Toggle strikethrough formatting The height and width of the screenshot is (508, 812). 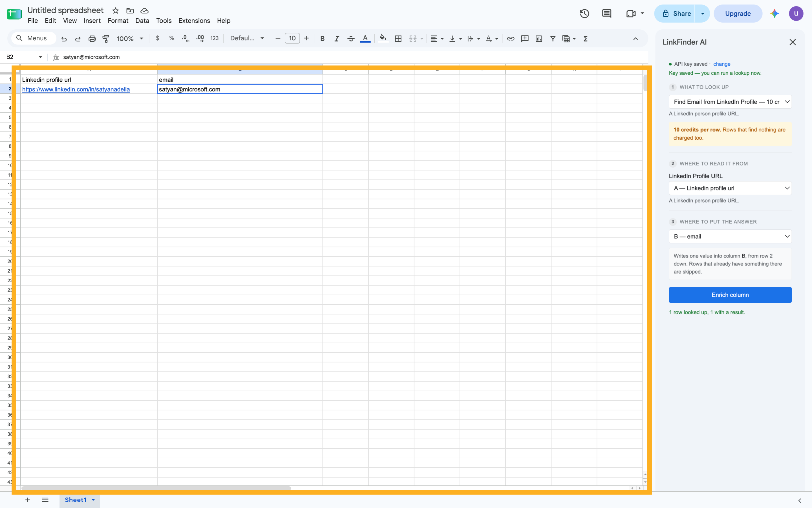350,39
